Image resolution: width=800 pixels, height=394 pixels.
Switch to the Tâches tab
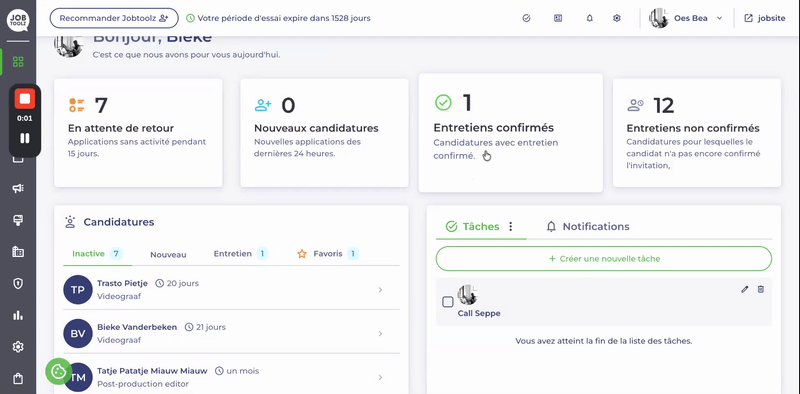tap(472, 227)
